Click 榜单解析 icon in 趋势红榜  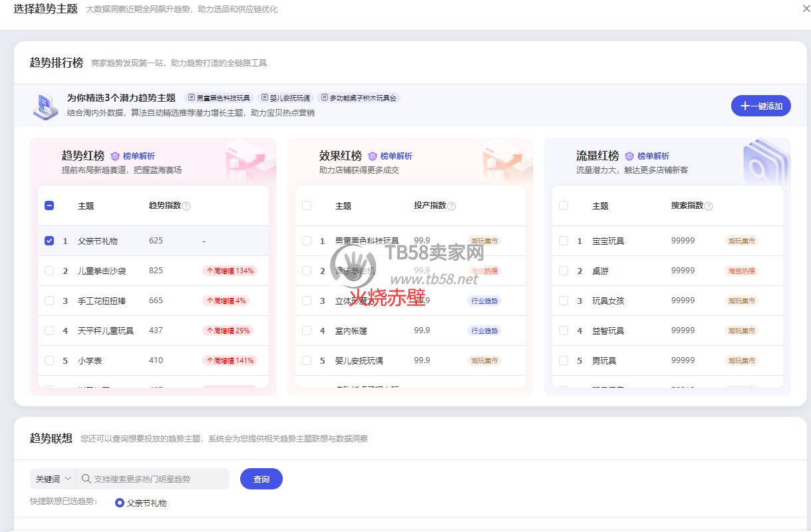tap(115, 156)
